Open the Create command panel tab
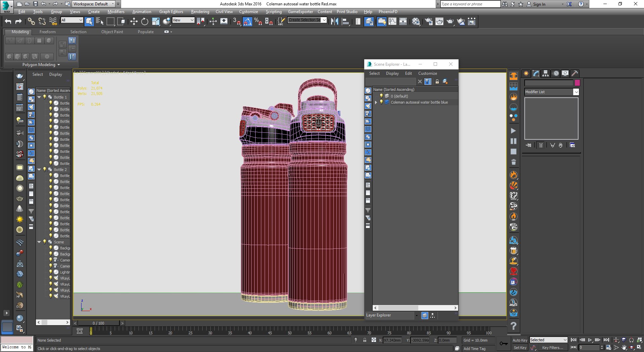This screenshot has height=352, width=644. point(526,73)
